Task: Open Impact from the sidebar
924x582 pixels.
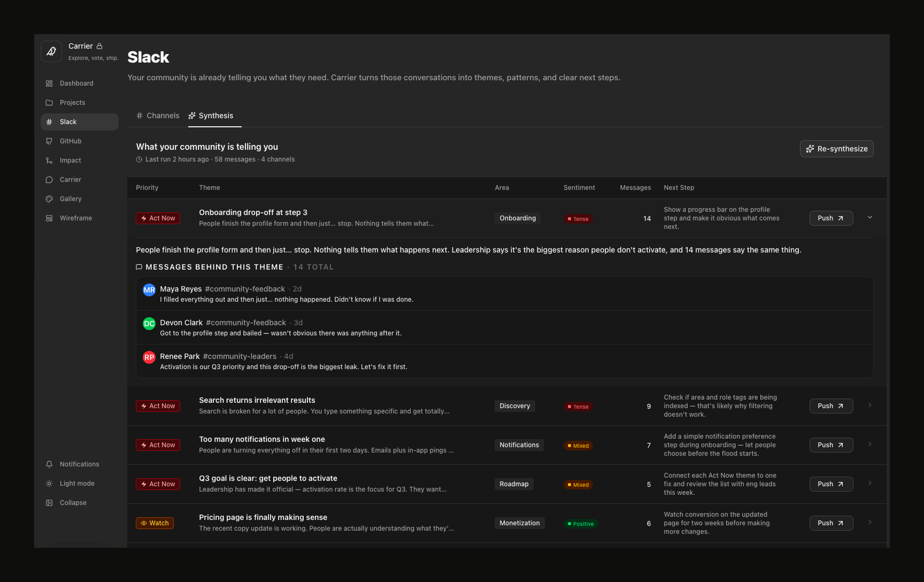Action: [80, 160]
